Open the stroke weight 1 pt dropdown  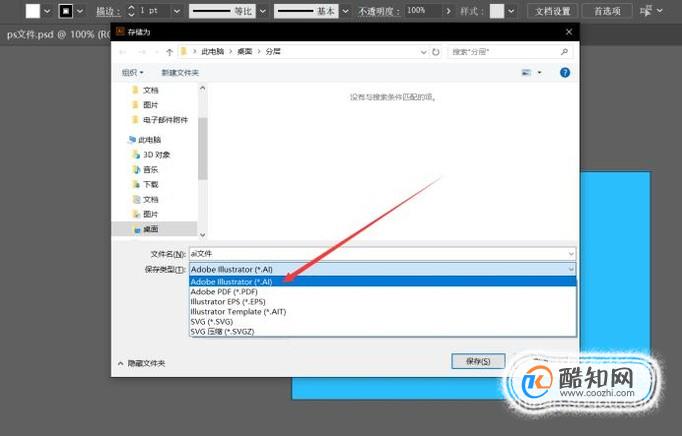click(177, 11)
